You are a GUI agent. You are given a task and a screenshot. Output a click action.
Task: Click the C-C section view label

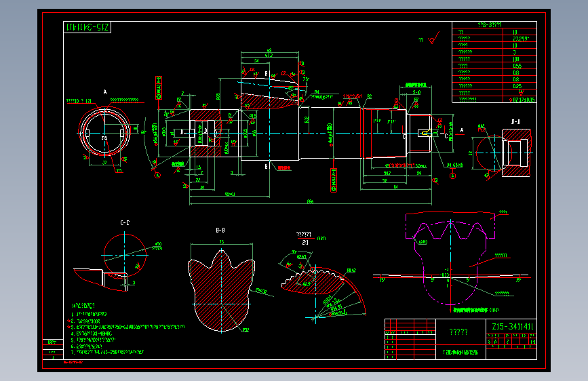click(x=125, y=223)
